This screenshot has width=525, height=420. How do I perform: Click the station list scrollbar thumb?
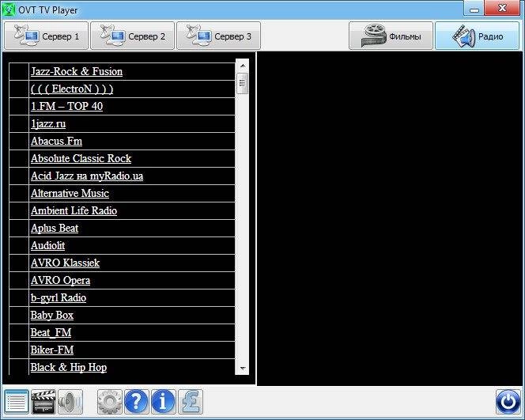point(243,83)
